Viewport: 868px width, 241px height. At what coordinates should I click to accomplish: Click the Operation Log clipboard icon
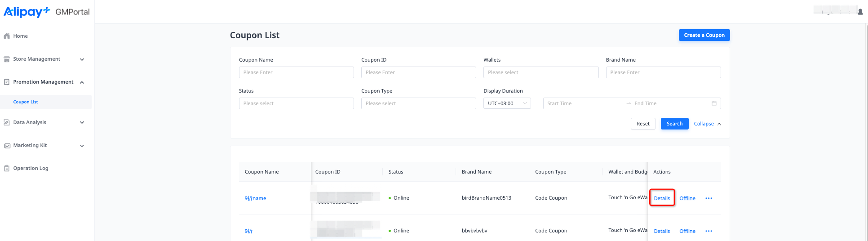pyautogui.click(x=7, y=168)
